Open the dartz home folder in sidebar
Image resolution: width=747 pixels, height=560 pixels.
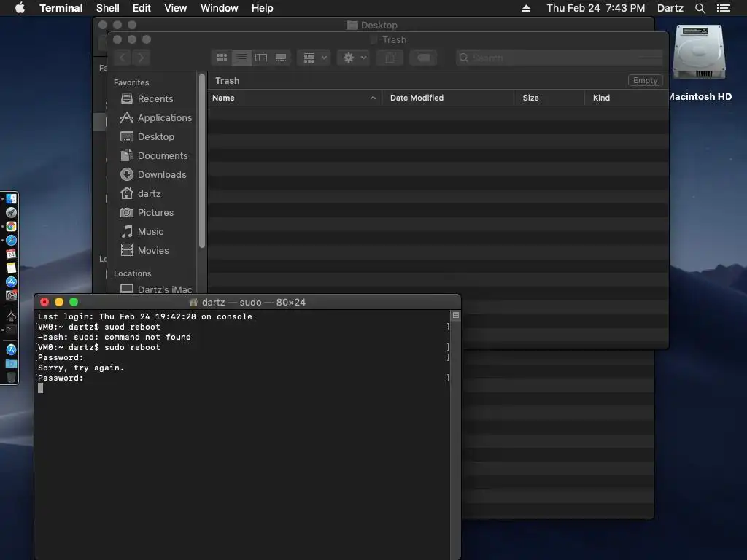point(141,194)
